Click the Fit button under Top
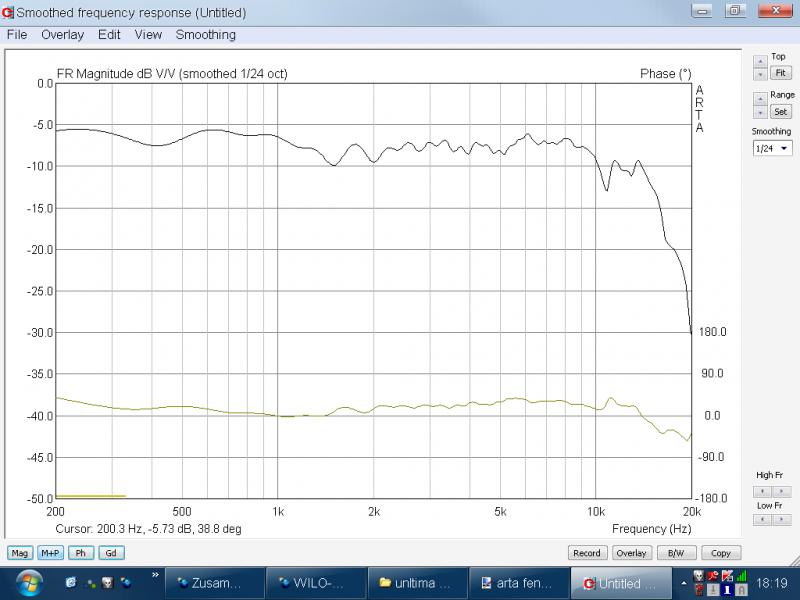This screenshot has width=800, height=600. pos(781,73)
